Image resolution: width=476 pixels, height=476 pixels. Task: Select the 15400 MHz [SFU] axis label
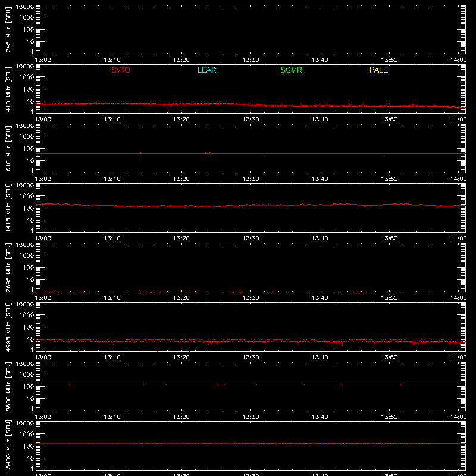[x=8, y=446]
